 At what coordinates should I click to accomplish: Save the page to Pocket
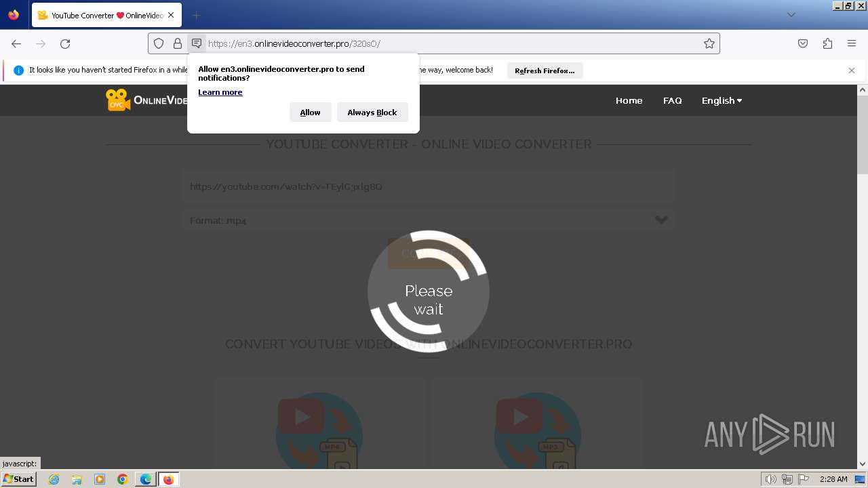click(803, 43)
